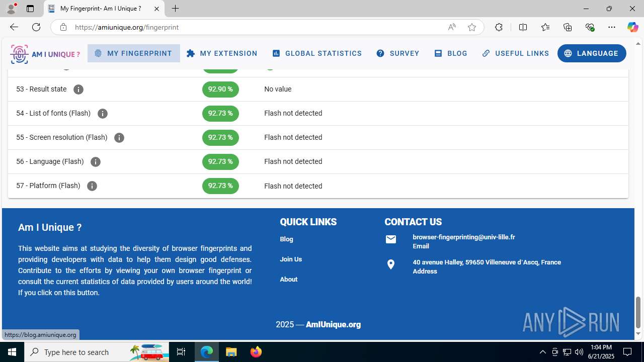Go to My Extension page
644x362 pixels.
point(222,53)
